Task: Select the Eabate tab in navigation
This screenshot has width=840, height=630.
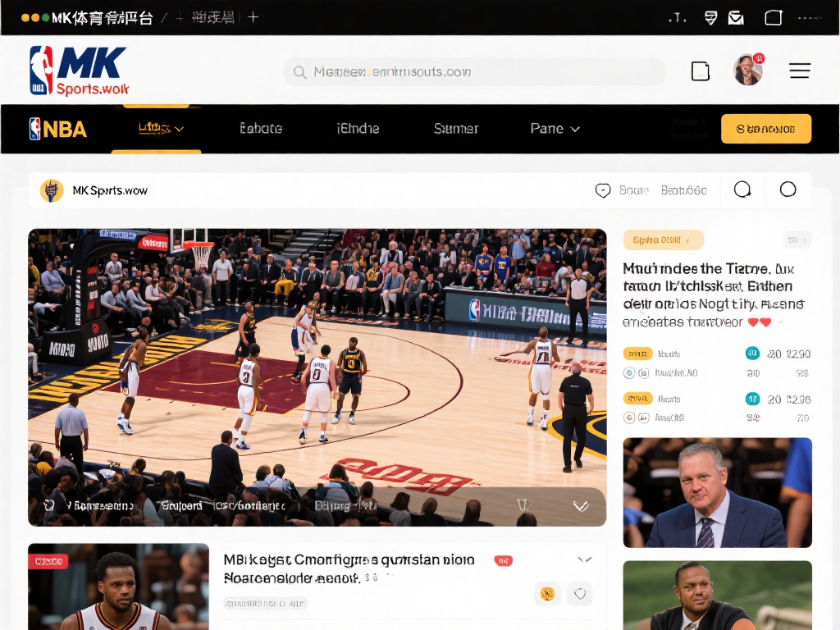Action: coord(261,129)
